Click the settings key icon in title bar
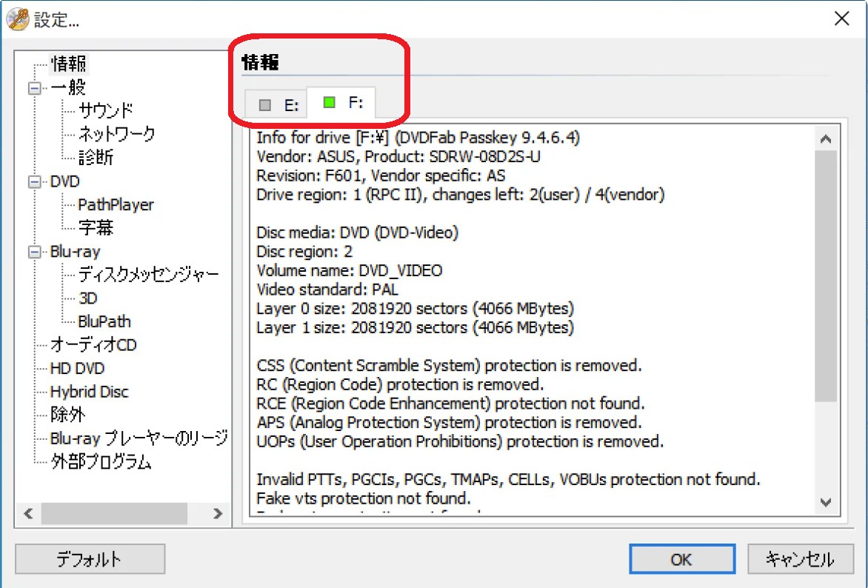868x588 pixels. pyautogui.click(x=17, y=19)
